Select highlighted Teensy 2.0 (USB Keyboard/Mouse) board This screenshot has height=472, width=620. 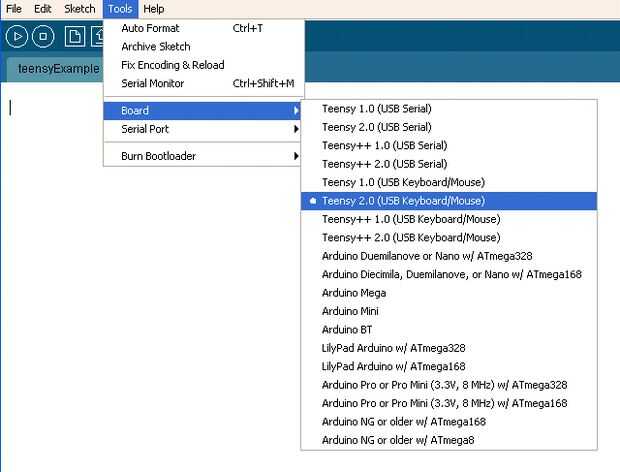pyautogui.click(x=449, y=201)
